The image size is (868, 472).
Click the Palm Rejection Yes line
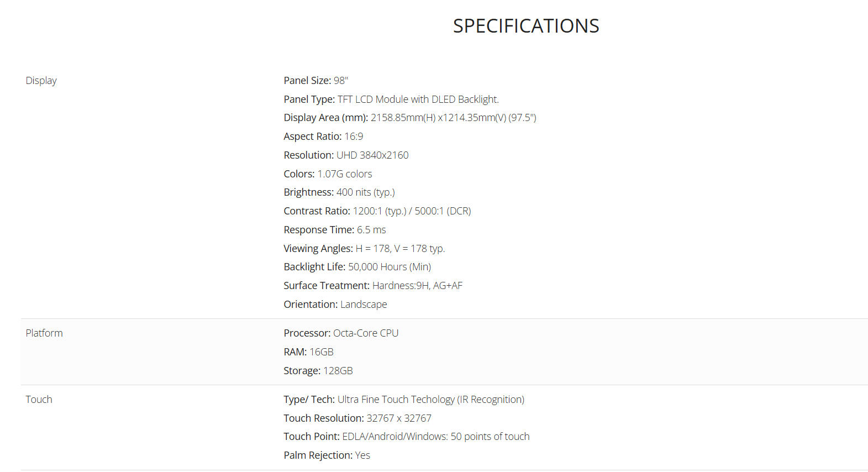tap(327, 455)
